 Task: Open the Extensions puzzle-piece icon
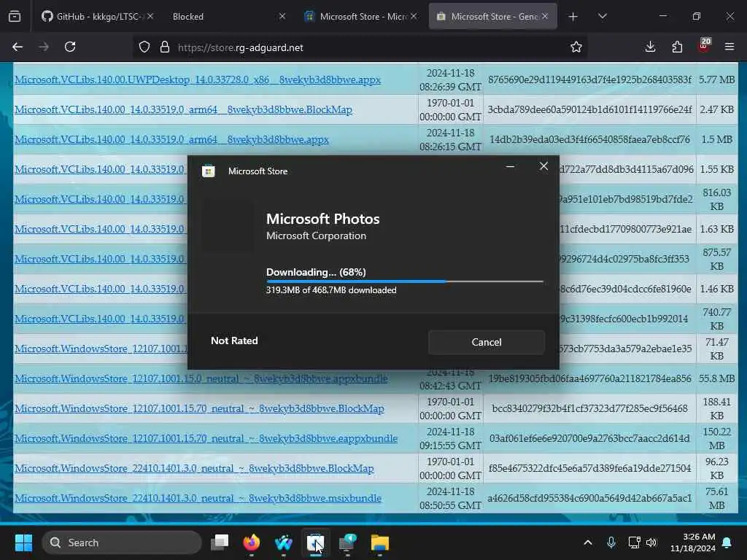[x=677, y=47]
